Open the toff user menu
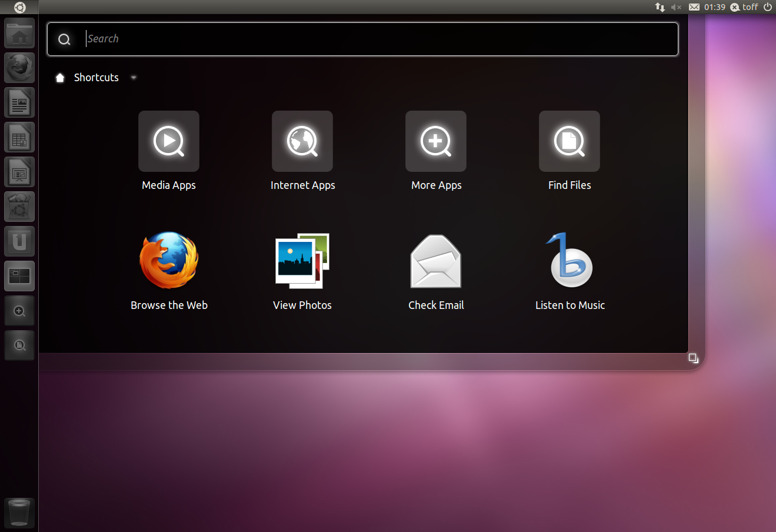The image size is (776, 532). [x=744, y=7]
